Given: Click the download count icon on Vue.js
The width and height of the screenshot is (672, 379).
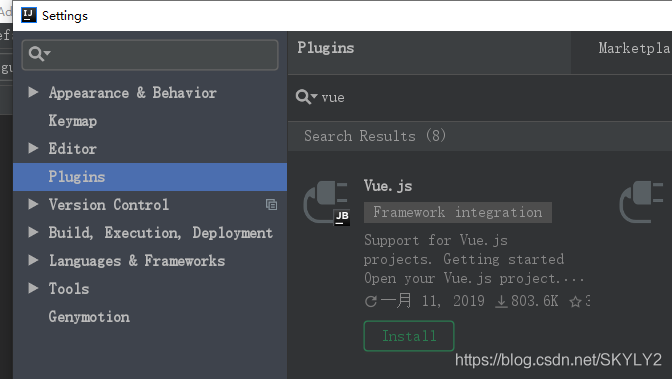Looking at the screenshot, I should [x=501, y=302].
